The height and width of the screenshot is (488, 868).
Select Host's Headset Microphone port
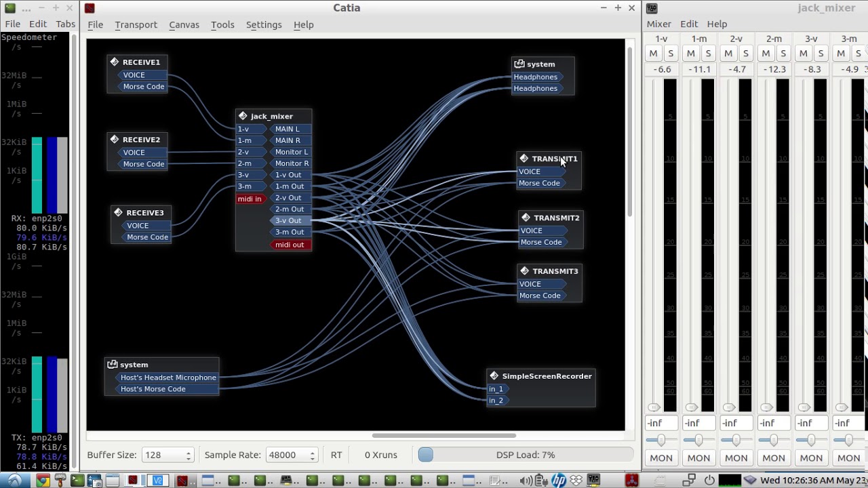[167, 378]
